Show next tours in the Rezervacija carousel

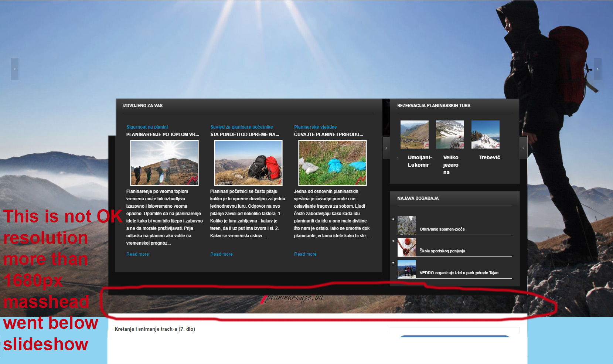(523, 148)
